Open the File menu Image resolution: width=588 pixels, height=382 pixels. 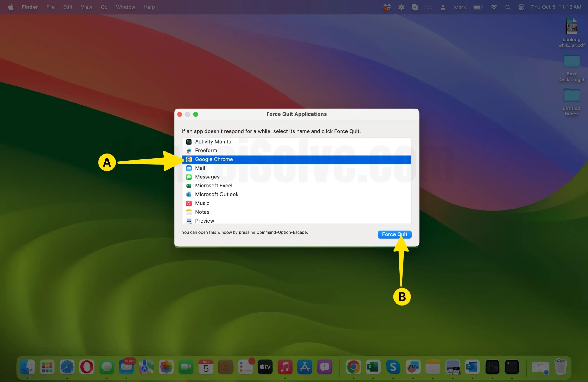click(x=50, y=7)
